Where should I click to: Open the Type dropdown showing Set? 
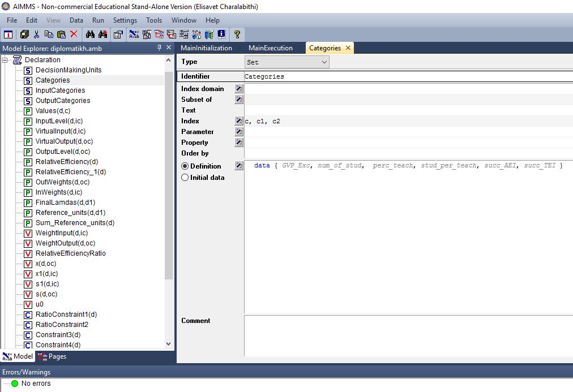[x=287, y=62]
